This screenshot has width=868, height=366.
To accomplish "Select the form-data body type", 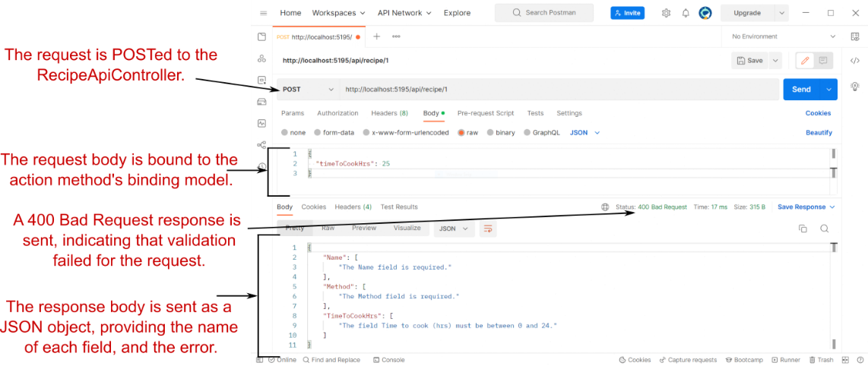I will 334,133.
